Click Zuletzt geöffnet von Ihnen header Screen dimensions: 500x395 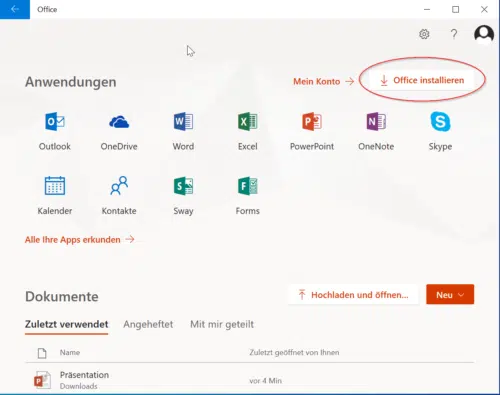click(x=294, y=353)
